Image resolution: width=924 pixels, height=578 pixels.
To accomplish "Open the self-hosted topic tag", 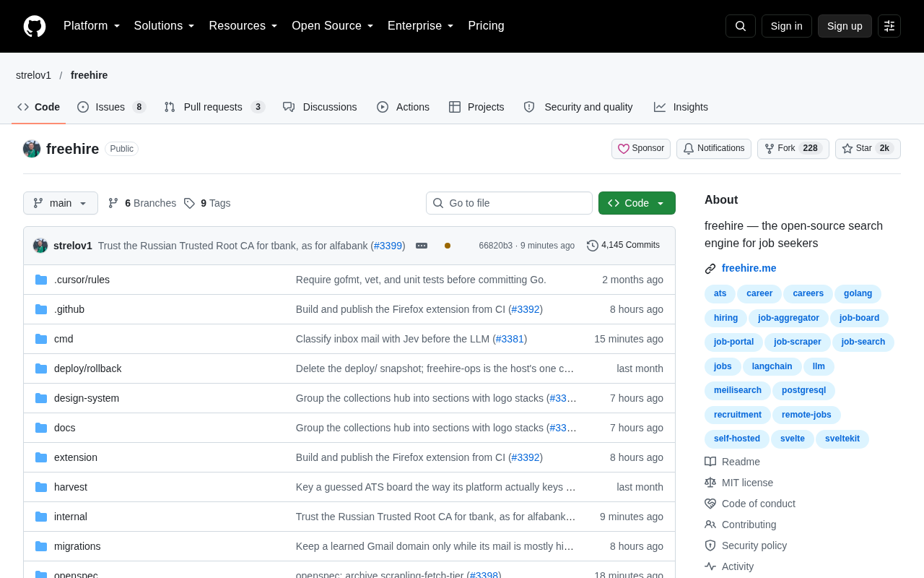I will (x=737, y=439).
